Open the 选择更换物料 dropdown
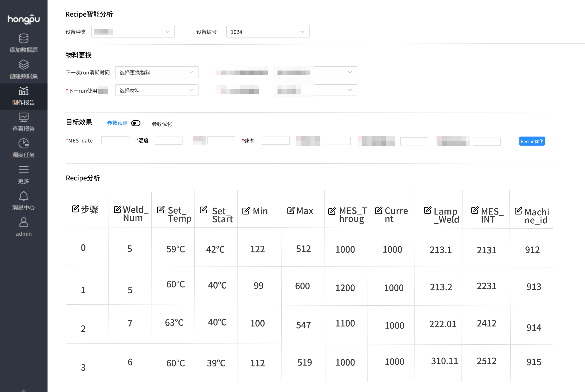Screen dimensions: 585x392 tap(156, 72)
